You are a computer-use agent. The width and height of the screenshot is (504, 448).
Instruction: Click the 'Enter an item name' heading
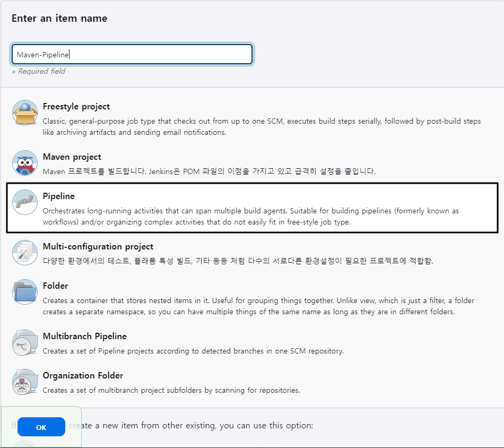tap(59, 19)
